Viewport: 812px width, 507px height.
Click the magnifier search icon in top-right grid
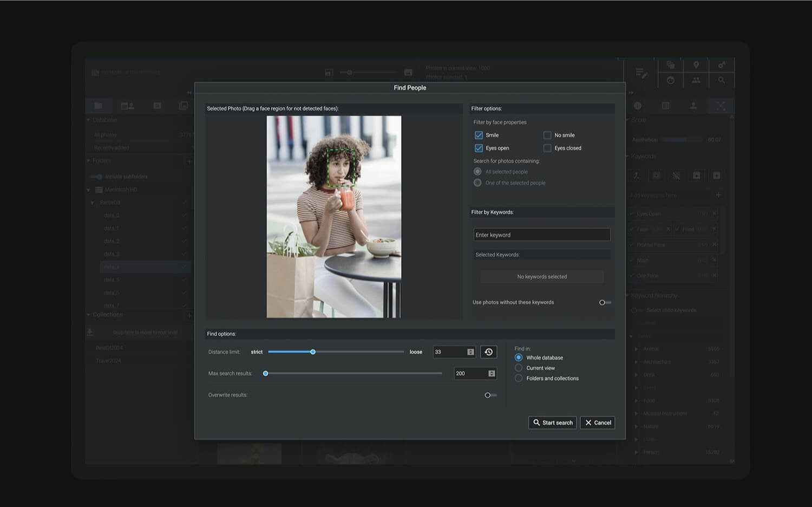point(722,80)
